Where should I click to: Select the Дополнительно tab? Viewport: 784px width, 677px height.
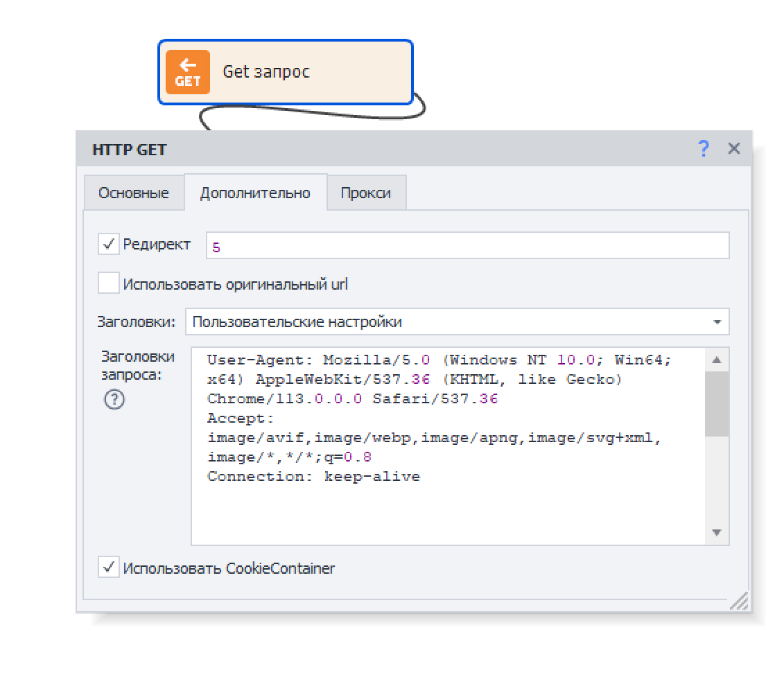point(255,193)
